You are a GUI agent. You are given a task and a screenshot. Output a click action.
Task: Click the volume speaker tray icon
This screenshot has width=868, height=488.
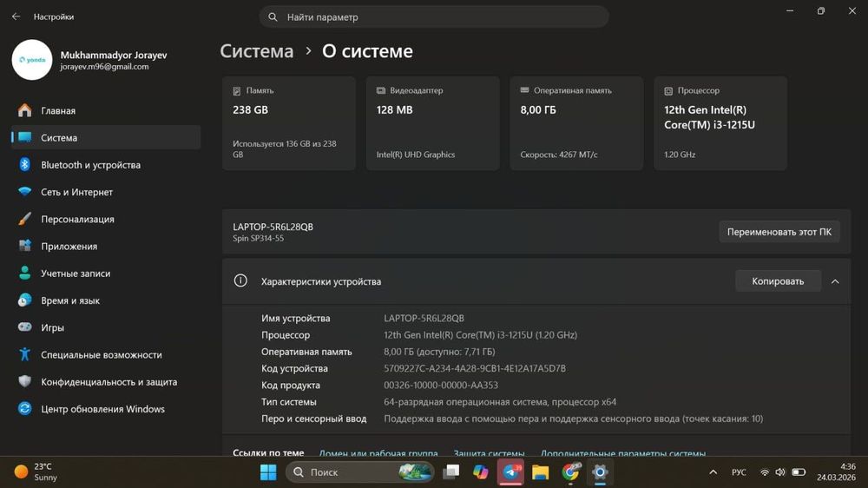(x=780, y=472)
